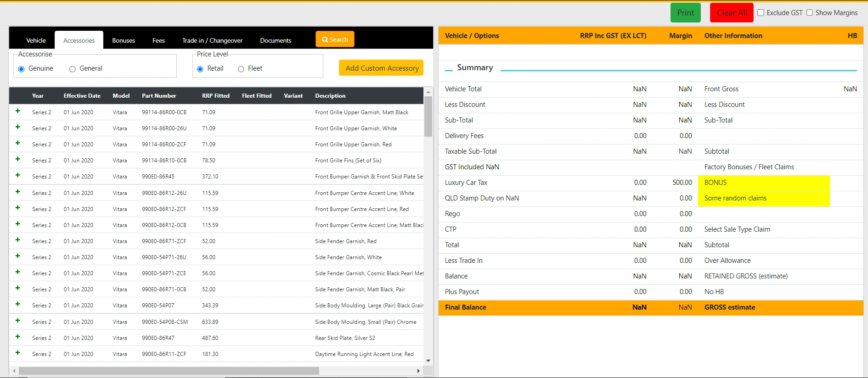The height and width of the screenshot is (378, 868).
Task: Open the Trade in / Changeover tab
Action: [212, 40]
